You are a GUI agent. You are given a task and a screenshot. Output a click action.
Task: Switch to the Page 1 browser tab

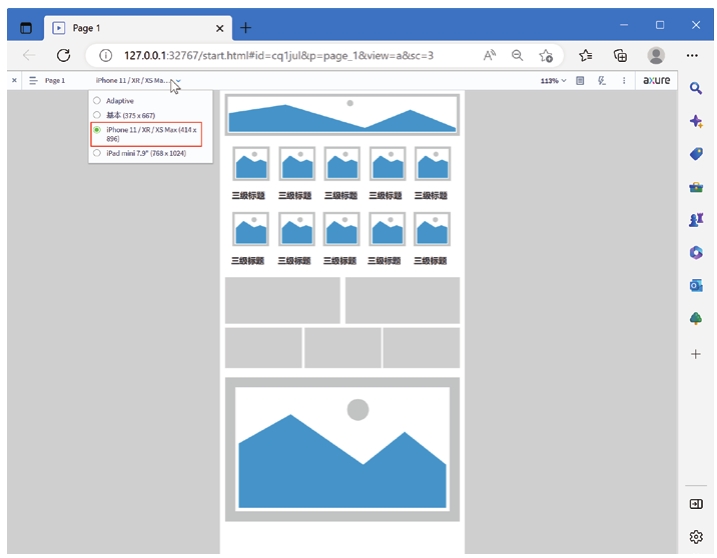tap(138, 28)
